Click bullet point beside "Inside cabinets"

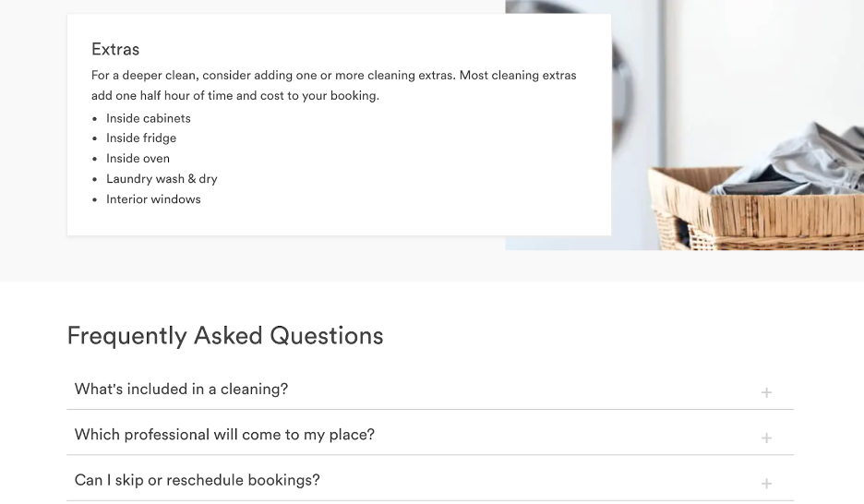[x=95, y=119]
